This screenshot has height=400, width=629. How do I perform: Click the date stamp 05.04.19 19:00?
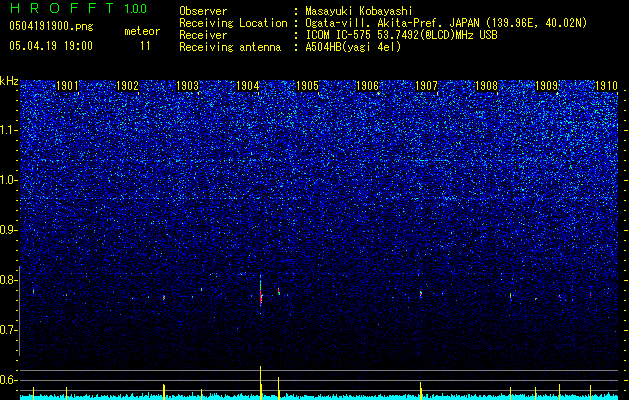[51, 46]
